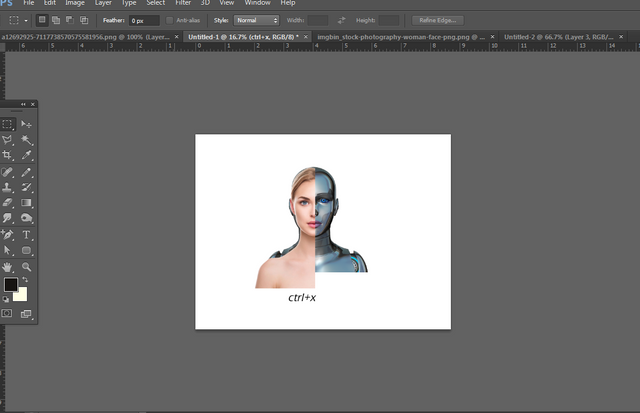This screenshot has width=640, height=413.
Task: Select the Rectangular Marquee tool
Action: 8,124
